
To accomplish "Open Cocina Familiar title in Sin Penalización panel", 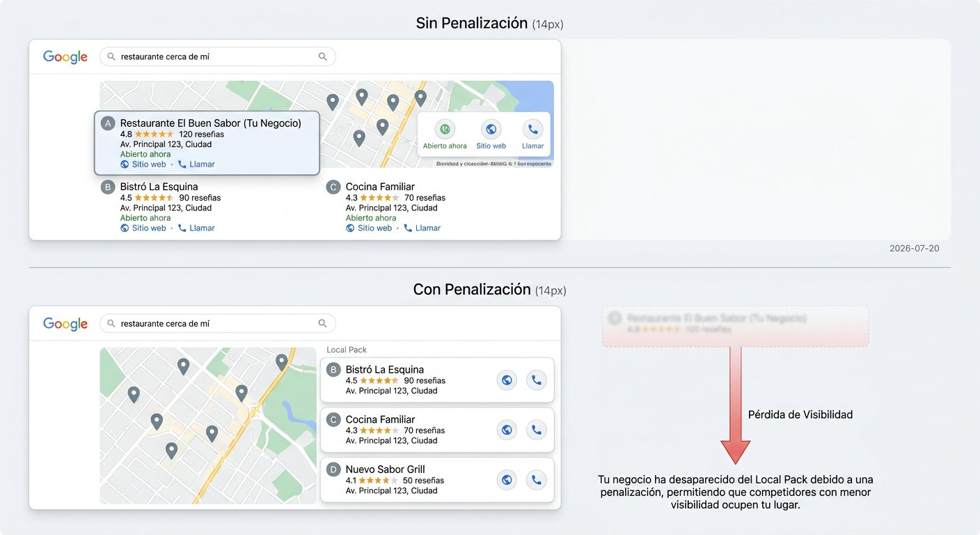I will pos(380,187).
